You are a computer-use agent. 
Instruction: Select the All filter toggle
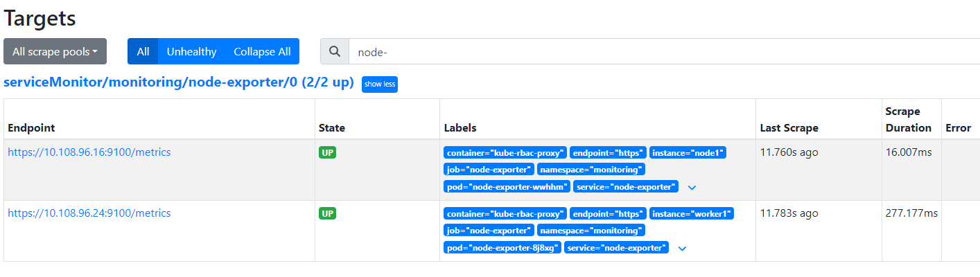(143, 52)
